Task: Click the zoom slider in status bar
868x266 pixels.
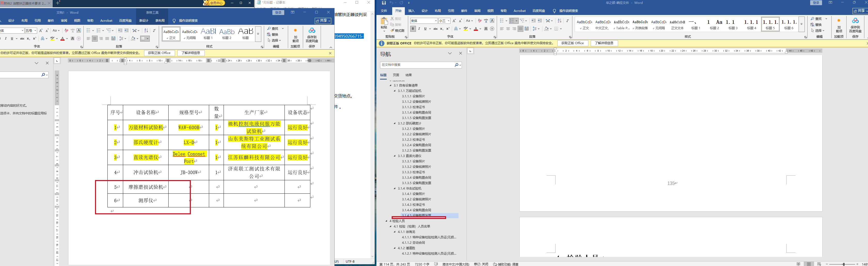Action: click(x=844, y=264)
